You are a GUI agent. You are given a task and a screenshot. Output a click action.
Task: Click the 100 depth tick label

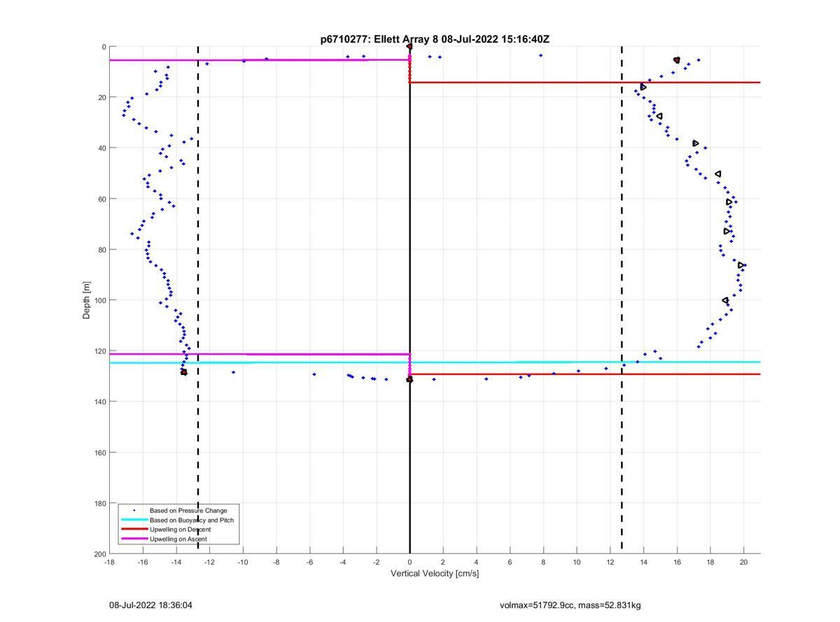[x=99, y=300]
